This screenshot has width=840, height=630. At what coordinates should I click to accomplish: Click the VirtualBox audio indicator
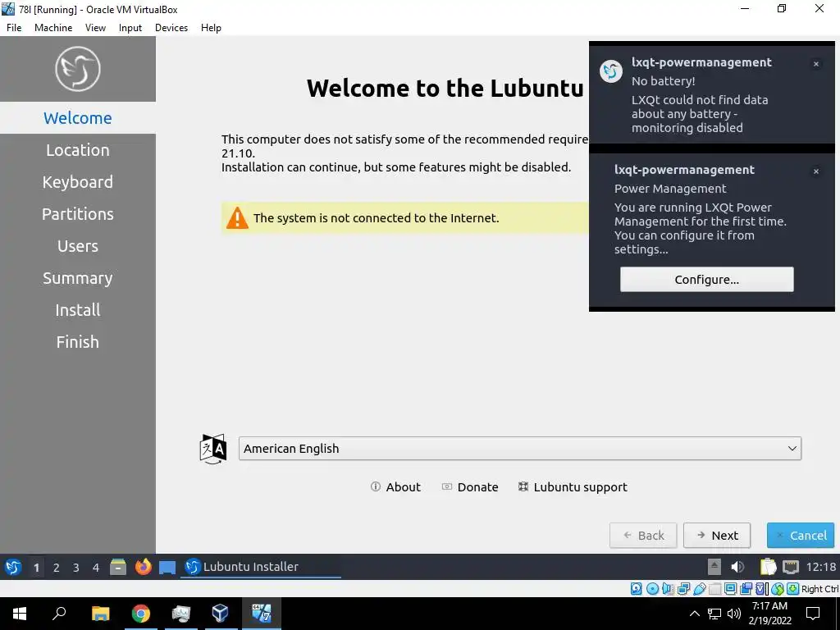coord(668,589)
